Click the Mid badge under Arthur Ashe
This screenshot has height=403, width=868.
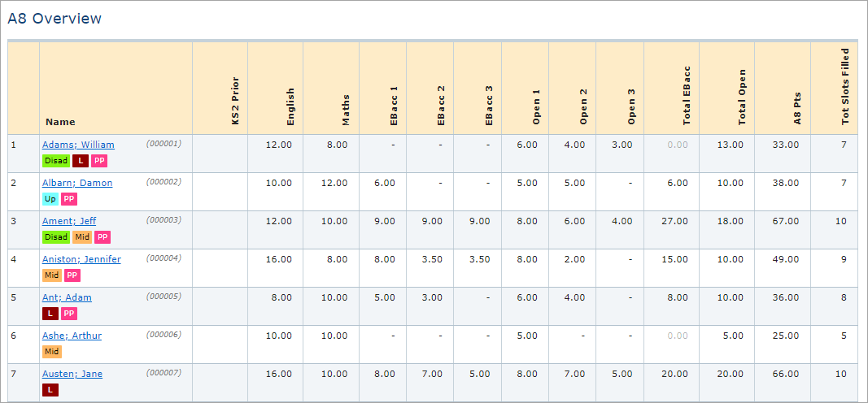pyautogui.click(x=51, y=352)
